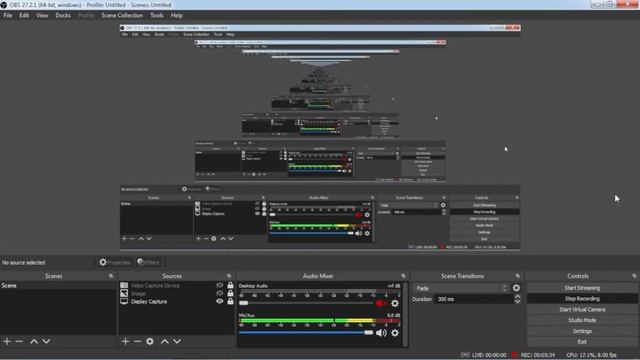Viewport: 640px width, 360px height.
Task: Select the Video Capture Device source row
Action: (177, 285)
